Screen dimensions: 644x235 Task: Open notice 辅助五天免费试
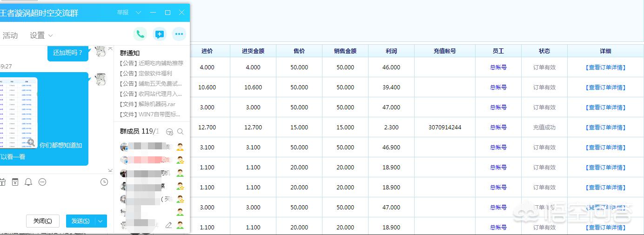(x=151, y=84)
